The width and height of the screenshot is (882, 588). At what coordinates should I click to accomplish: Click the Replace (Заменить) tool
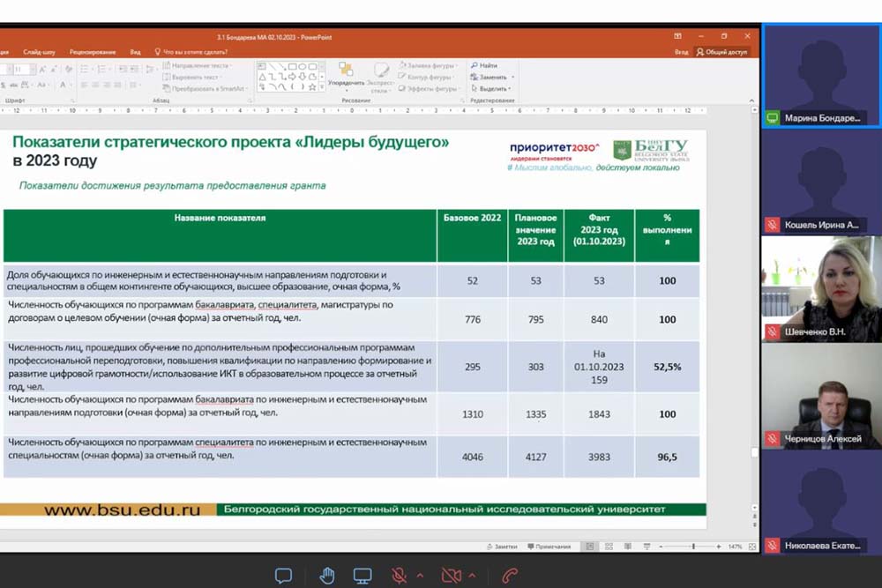489,77
